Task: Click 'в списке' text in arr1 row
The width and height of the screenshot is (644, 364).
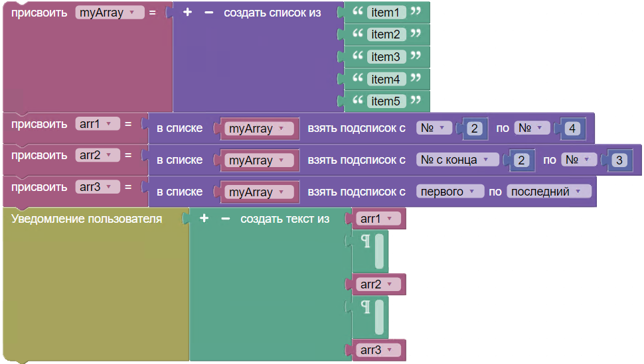Action: point(180,128)
